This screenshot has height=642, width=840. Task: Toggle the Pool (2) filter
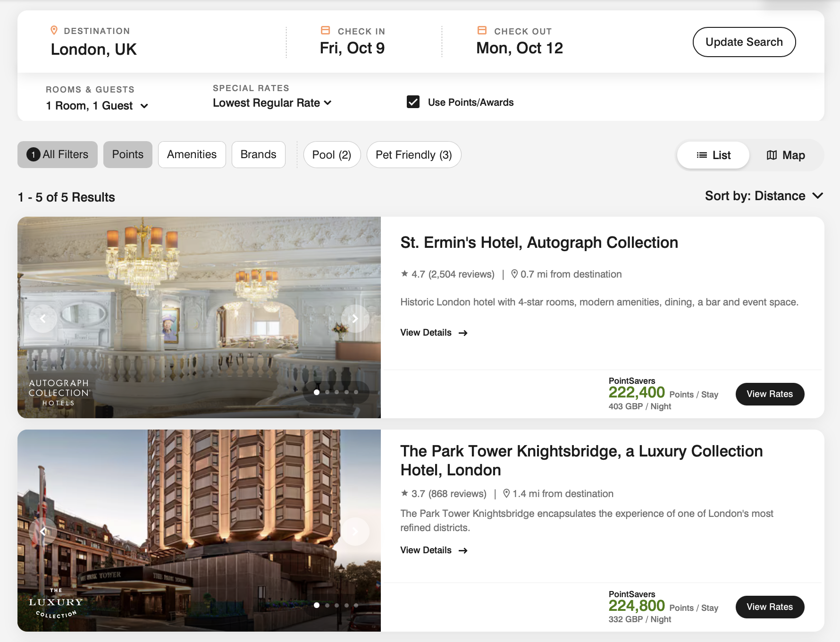[332, 155]
